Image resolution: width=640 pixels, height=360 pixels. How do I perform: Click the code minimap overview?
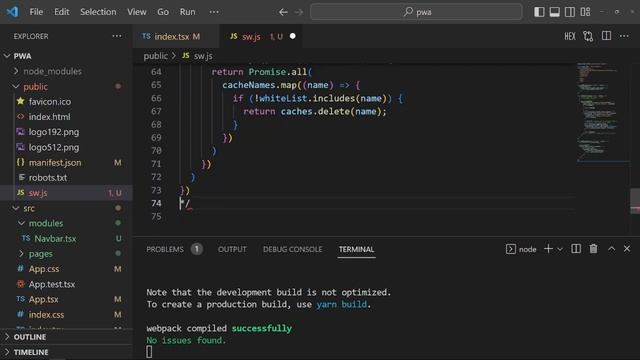pyautogui.click(x=603, y=112)
